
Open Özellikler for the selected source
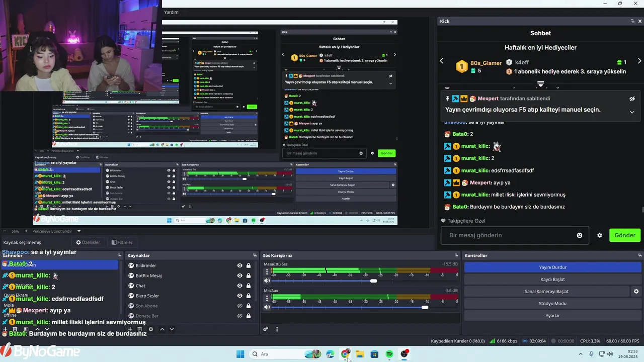coord(88,242)
